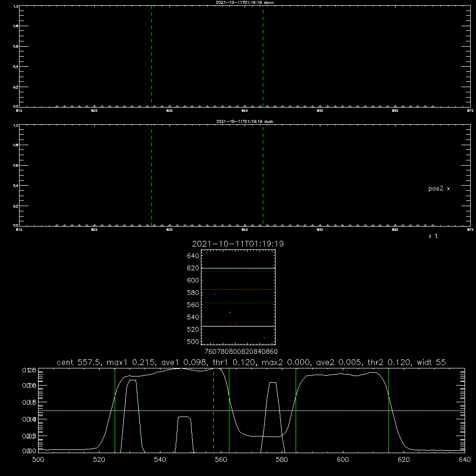Click the "560" x-axis label of bottom plot
The height and width of the screenshot is (476, 476).
tap(221, 460)
